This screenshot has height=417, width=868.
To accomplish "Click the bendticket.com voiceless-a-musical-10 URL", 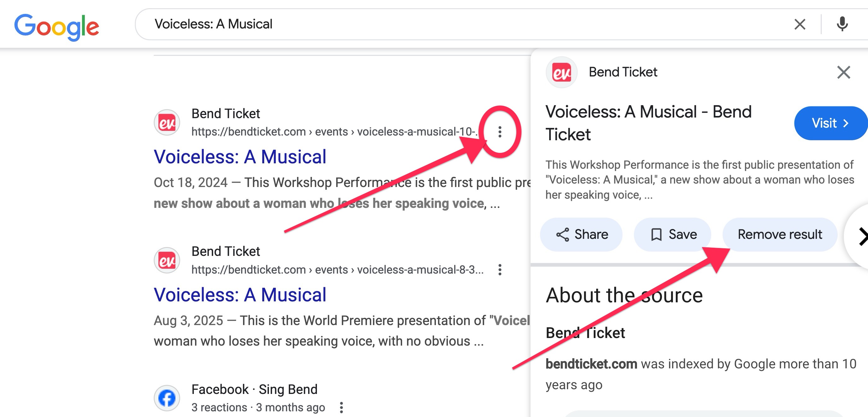I will (334, 132).
